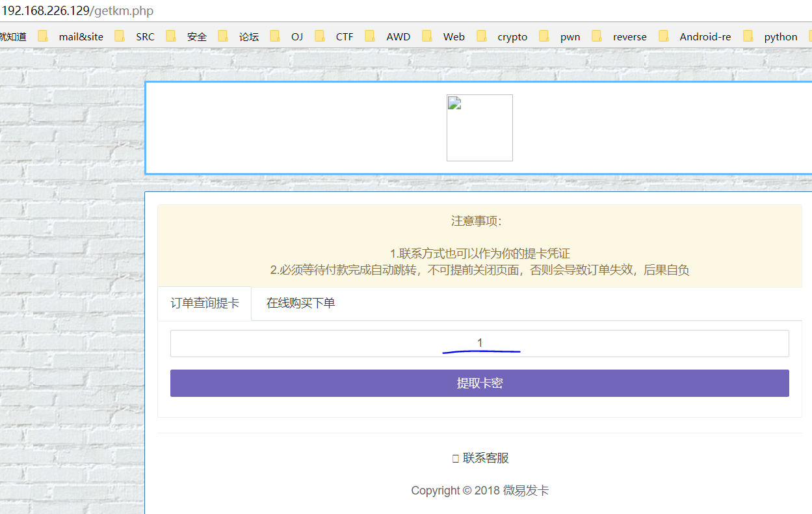Switch to the 订单查询提卡 tab
The height and width of the screenshot is (514, 812).
coord(205,303)
